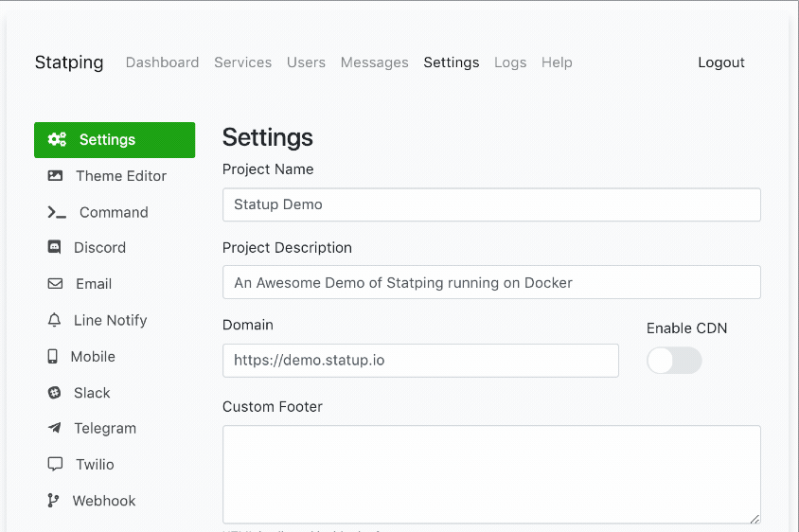Click the Telegram paper plane icon
This screenshot has height=532, width=799.
(x=54, y=429)
